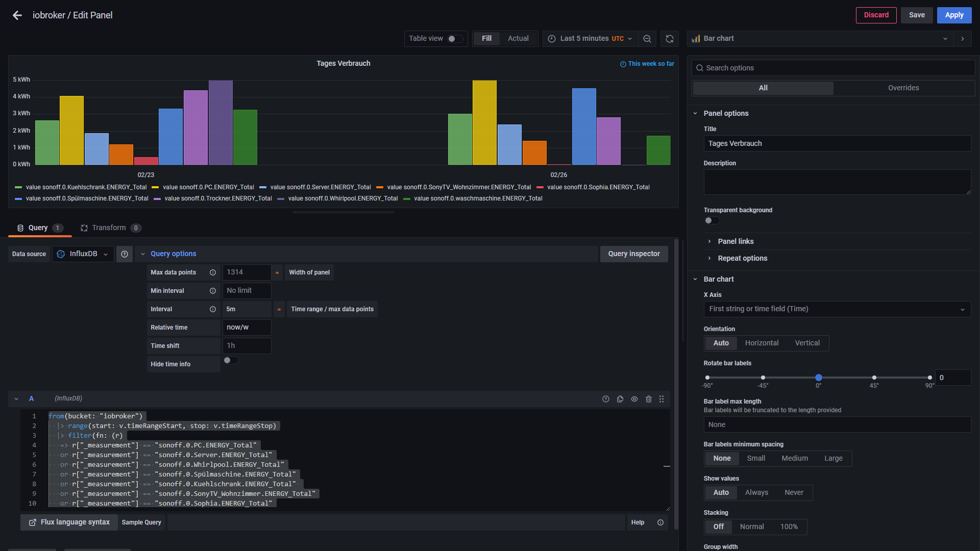Select Large bar label spacing
Screen dimensions: 980x551
coord(834,459)
